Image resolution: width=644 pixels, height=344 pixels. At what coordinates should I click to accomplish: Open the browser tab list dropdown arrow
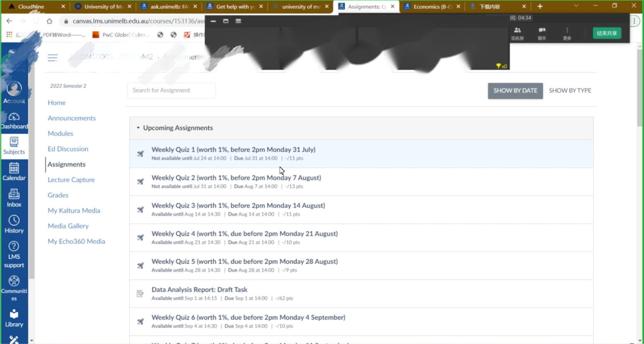point(576,6)
